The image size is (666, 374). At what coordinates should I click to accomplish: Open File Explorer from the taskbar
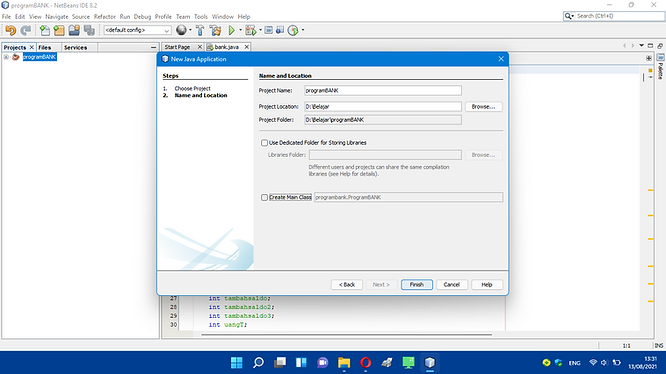344,363
